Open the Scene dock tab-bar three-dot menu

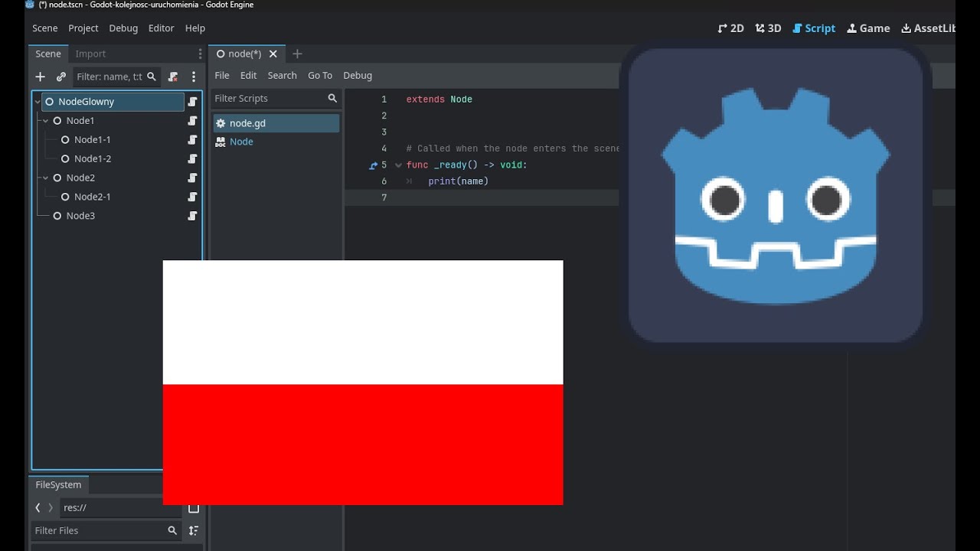coord(200,54)
